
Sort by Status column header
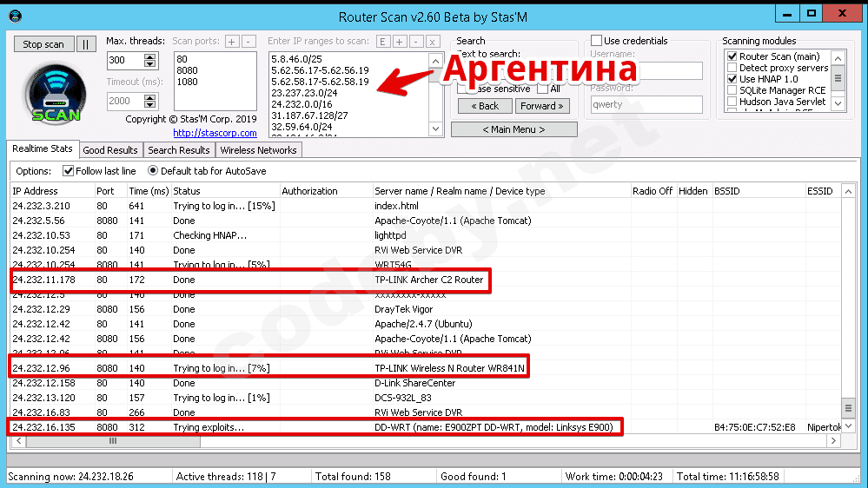click(225, 191)
